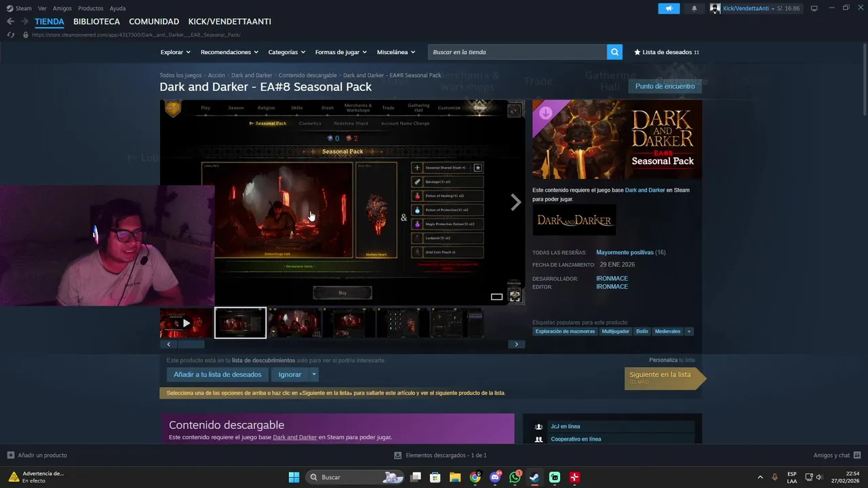This screenshot has height=488, width=868.
Task: Open the red app icon in taskbar
Action: point(574,477)
